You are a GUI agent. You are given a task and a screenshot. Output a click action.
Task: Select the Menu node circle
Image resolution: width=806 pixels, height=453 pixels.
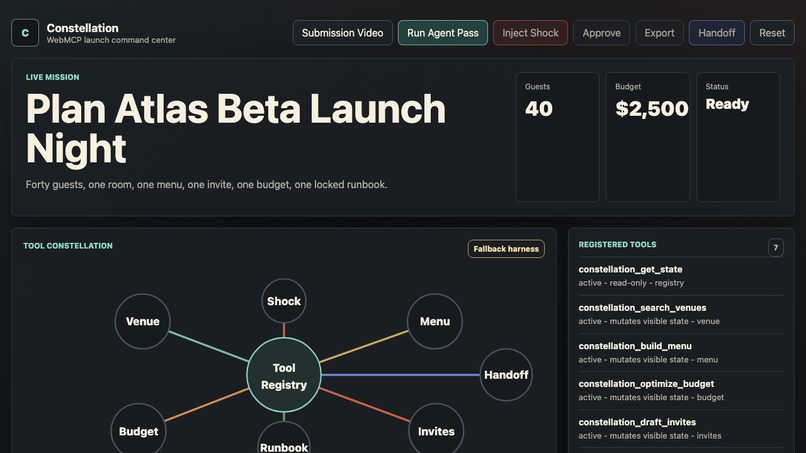[x=435, y=321]
